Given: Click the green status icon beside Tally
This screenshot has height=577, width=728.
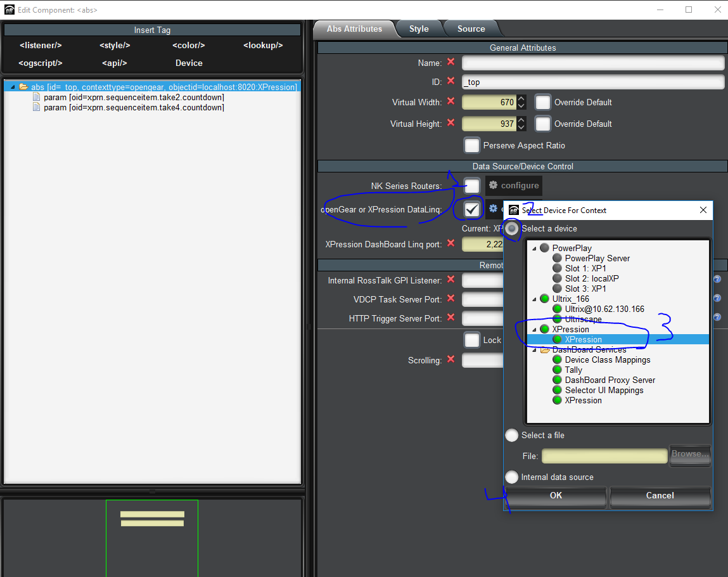Looking at the screenshot, I should [x=557, y=370].
